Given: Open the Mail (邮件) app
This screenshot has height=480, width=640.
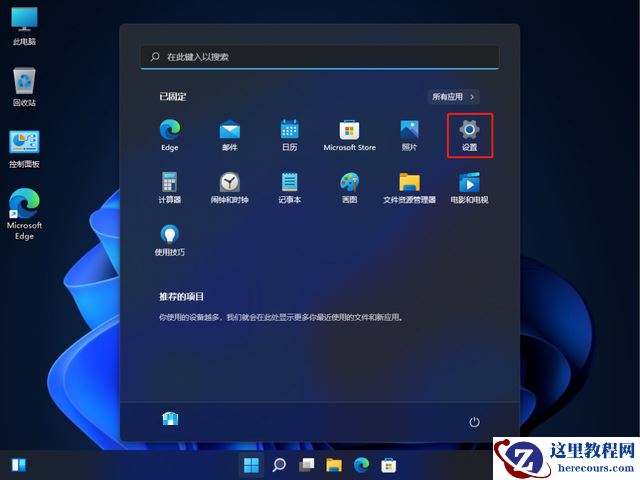Looking at the screenshot, I should tap(230, 135).
